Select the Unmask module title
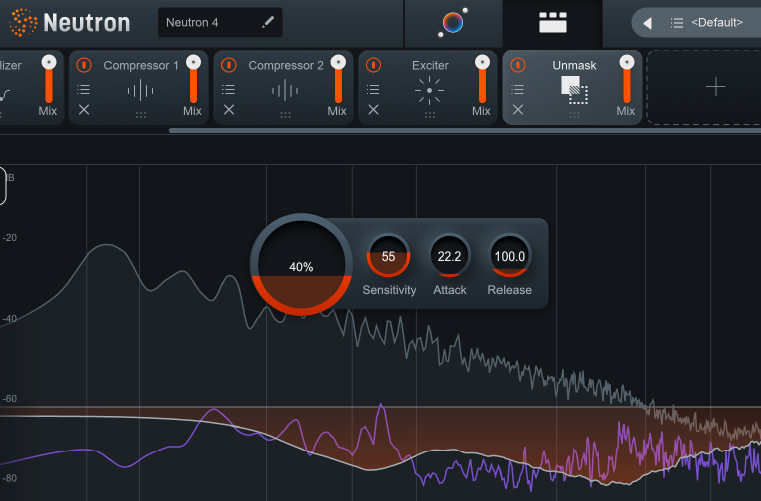This screenshot has height=501, width=761. tap(574, 65)
